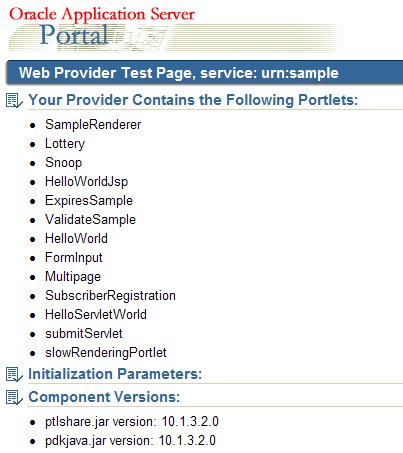
Task: Click the Oracle Application Server Portal logo
Action: pyautogui.click(x=102, y=28)
